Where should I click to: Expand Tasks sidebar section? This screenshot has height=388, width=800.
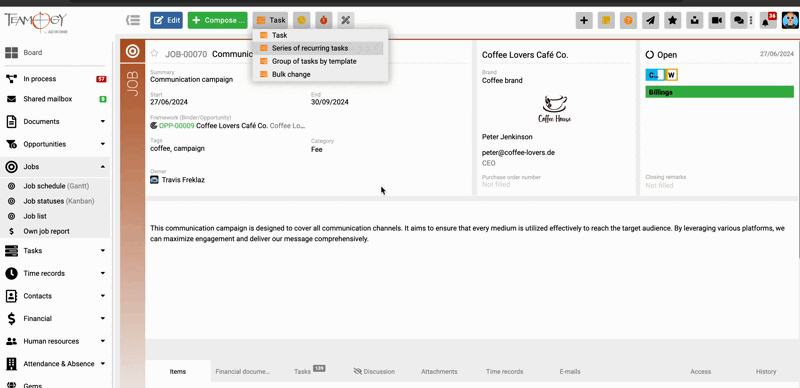[54, 251]
